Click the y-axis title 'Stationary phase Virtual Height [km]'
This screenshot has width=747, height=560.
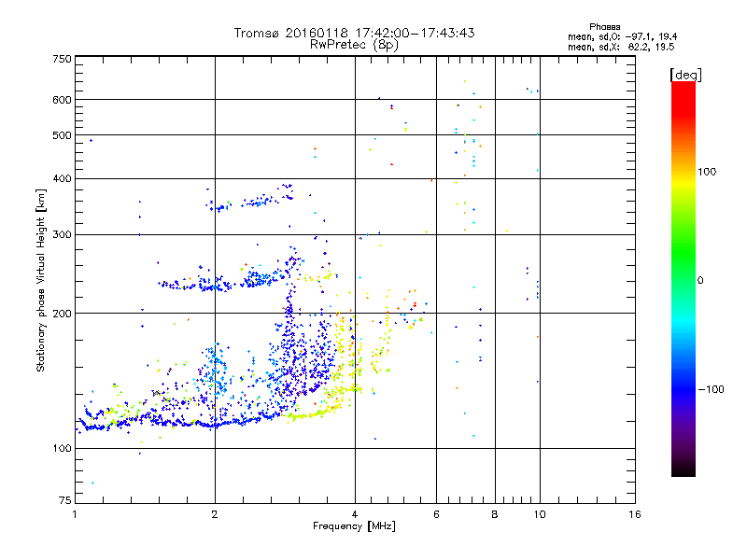(41, 281)
